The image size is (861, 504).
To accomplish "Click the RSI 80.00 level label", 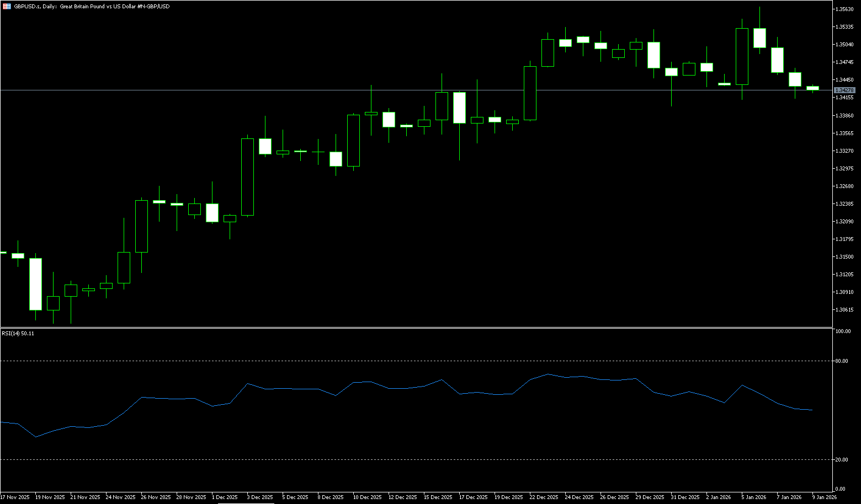I will pos(842,361).
